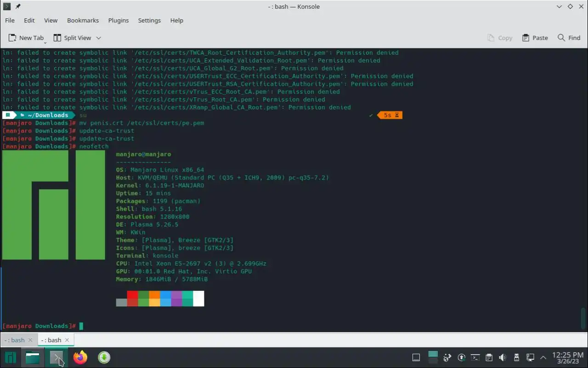Toggle the pin on all desktops icon
The width and height of the screenshot is (588, 368).
click(18, 6)
